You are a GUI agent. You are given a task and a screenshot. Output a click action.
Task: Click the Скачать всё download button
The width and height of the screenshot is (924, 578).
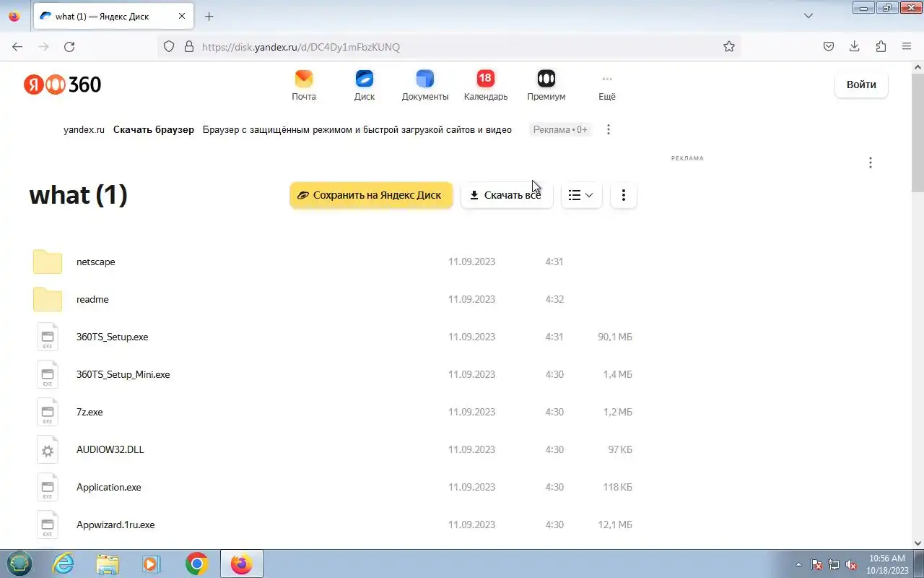tap(507, 195)
